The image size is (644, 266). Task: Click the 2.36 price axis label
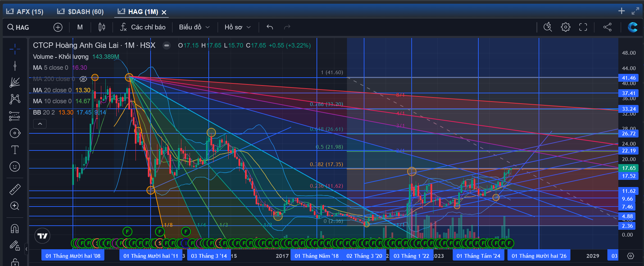pos(627,226)
